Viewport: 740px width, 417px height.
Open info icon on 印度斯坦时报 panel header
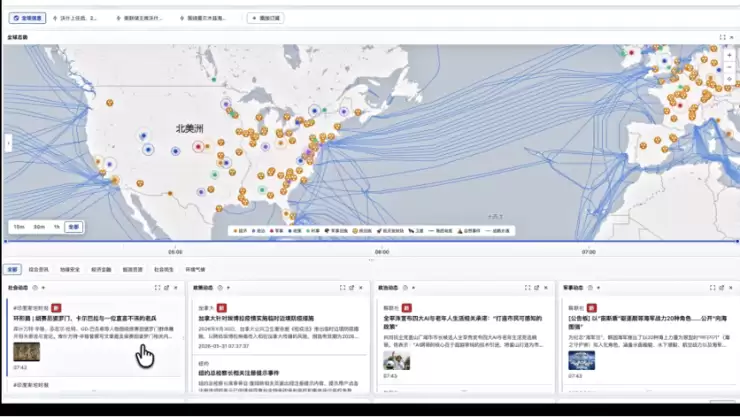point(35,288)
